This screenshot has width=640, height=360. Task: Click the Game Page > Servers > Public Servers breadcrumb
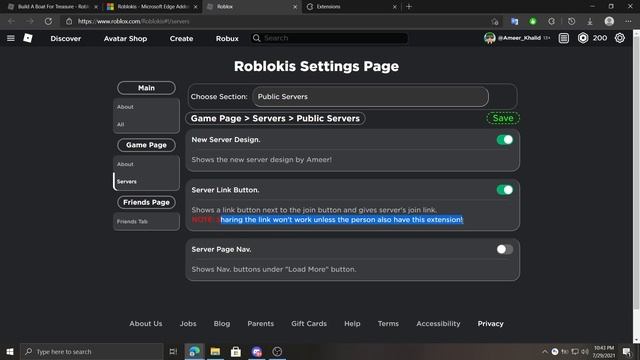tap(275, 118)
